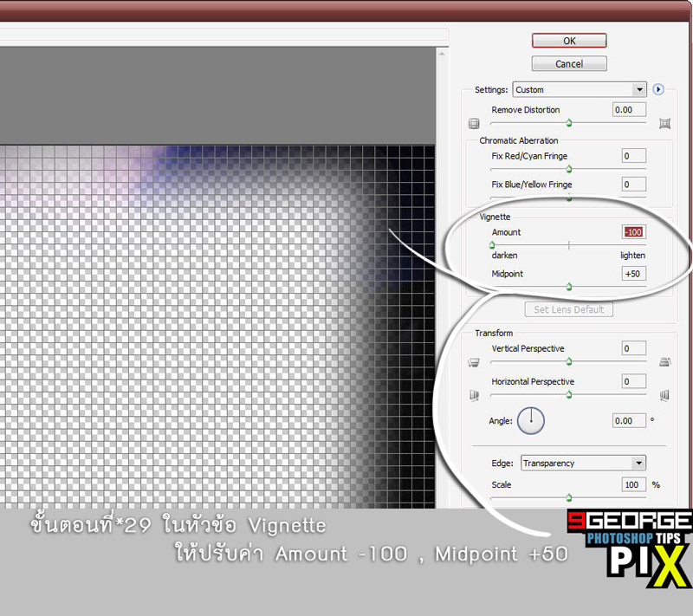Click the Remove Distortion value field
The width and height of the screenshot is (693, 616).
tap(630, 109)
